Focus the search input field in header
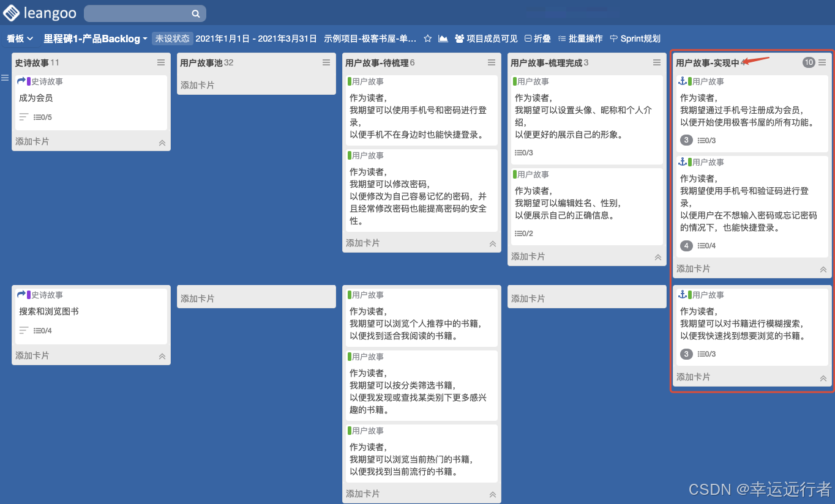This screenshot has height=504, width=835. pyautogui.click(x=145, y=13)
